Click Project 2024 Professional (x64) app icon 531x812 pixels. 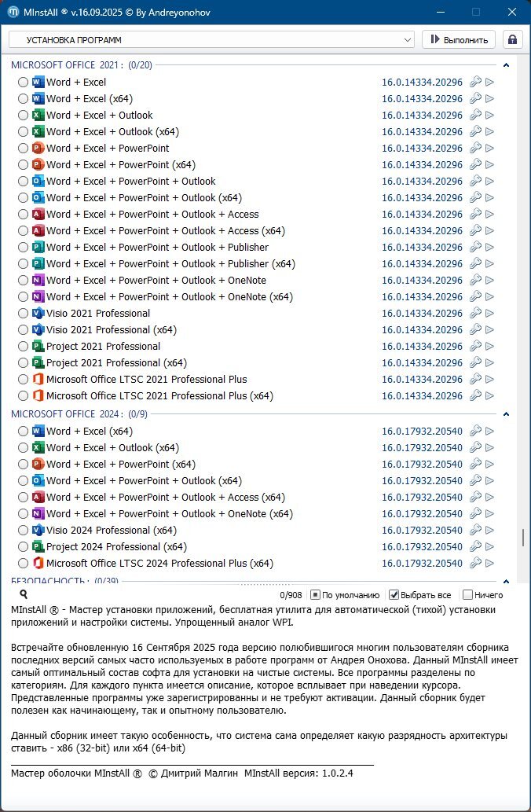click(37, 547)
